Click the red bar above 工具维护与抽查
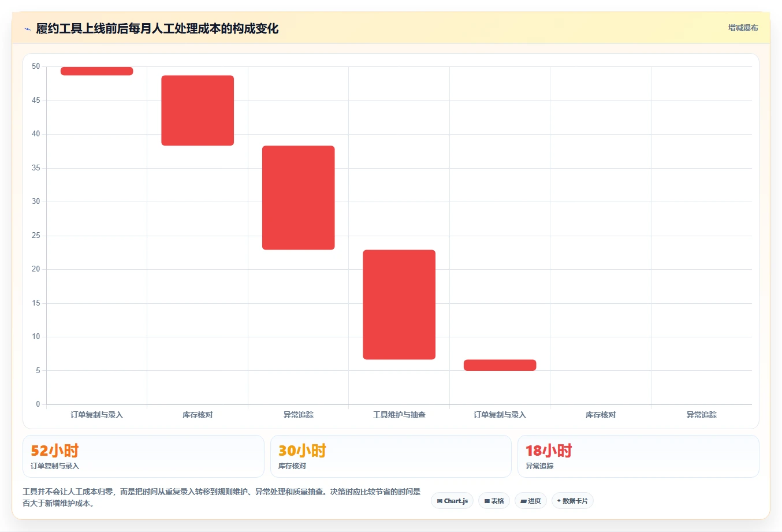This screenshot has height=532, width=782. point(399,304)
